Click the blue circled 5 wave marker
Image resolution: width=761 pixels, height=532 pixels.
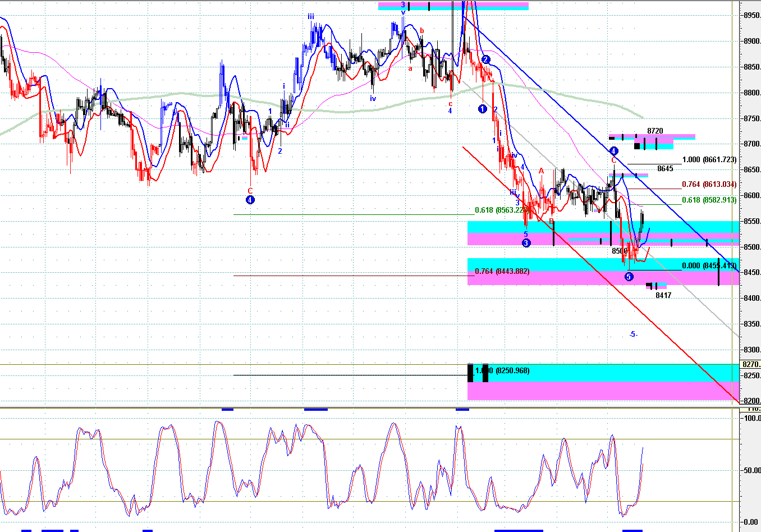pyautogui.click(x=629, y=277)
